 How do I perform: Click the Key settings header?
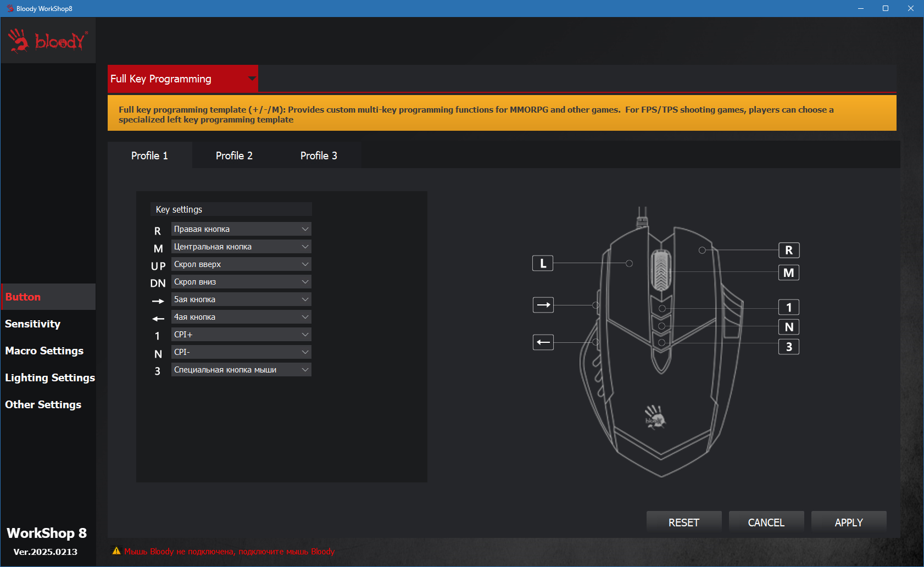(x=231, y=209)
